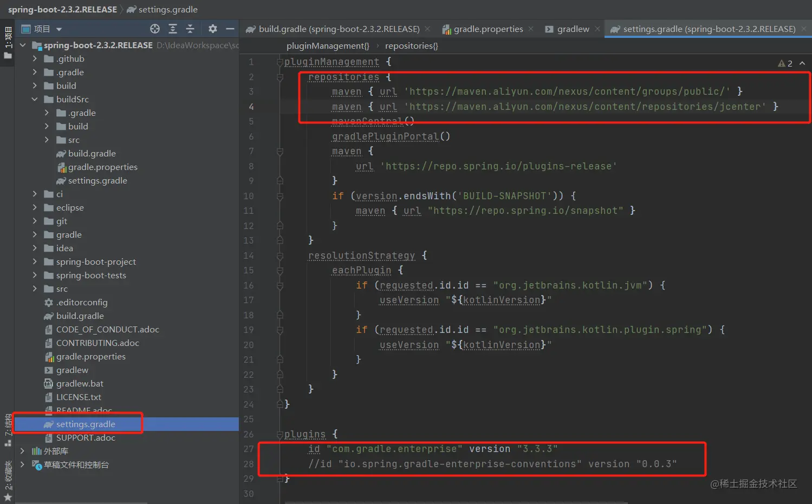Collapse the buildSrc folder
The width and height of the screenshot is (812, 504).
click(35, 99)
